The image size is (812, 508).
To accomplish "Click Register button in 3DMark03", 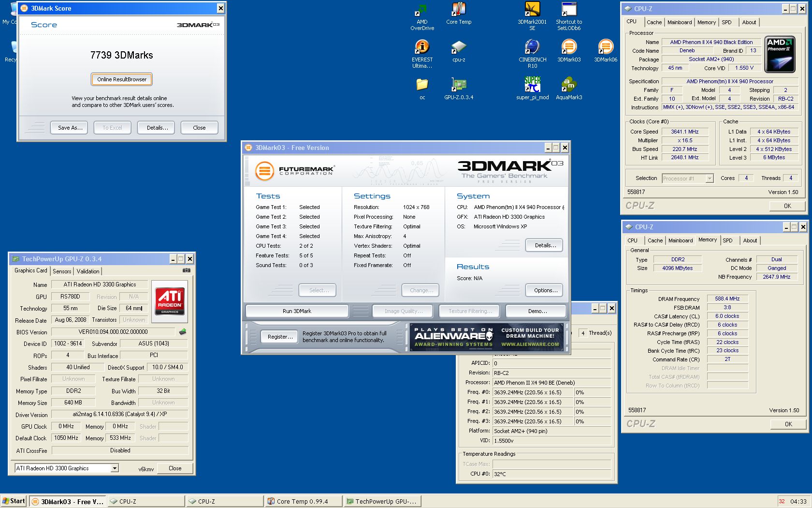I will (279, 337).
